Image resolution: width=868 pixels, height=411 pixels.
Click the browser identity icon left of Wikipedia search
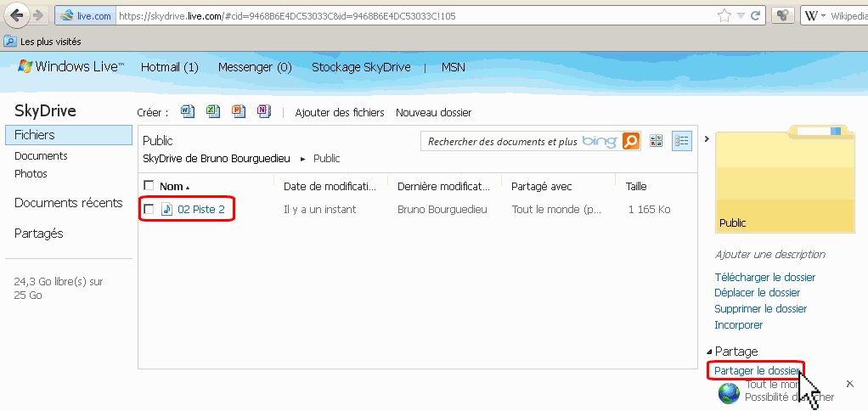(782, 16)
